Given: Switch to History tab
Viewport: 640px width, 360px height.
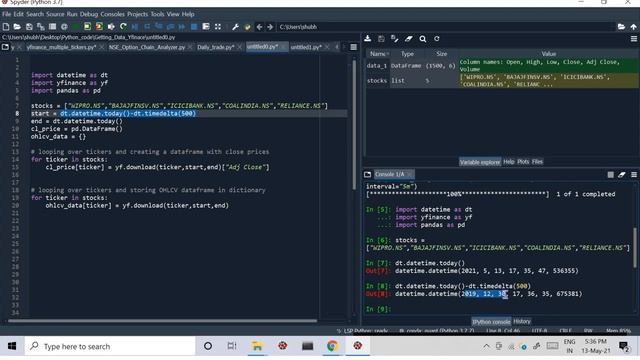Looking at the screenshot, I should (x=522, y=322).
